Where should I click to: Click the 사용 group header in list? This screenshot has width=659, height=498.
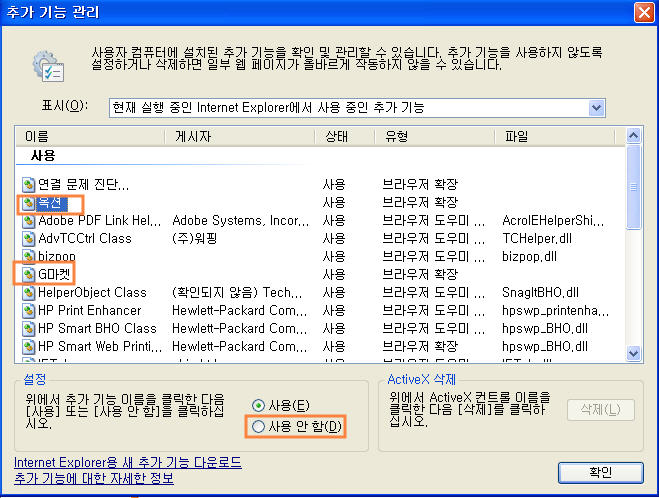43,156
